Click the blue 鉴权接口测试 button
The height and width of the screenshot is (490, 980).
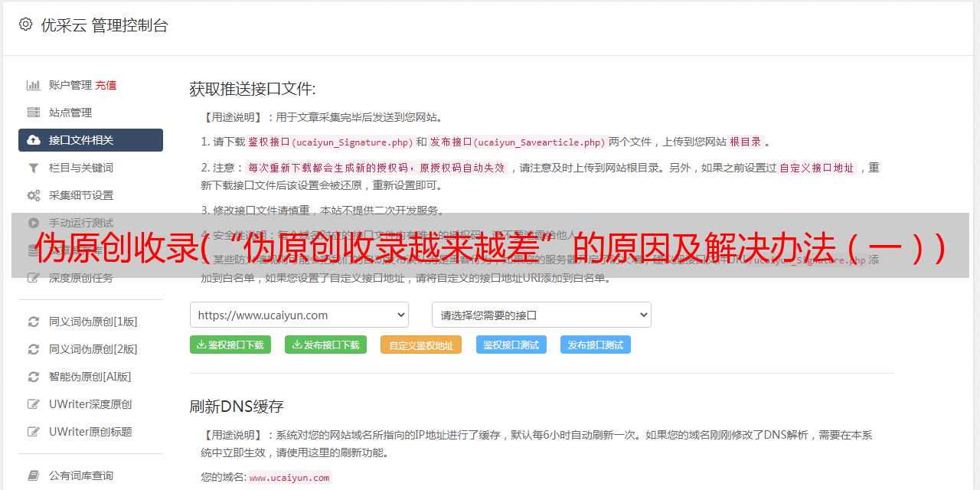pos(511,345)
